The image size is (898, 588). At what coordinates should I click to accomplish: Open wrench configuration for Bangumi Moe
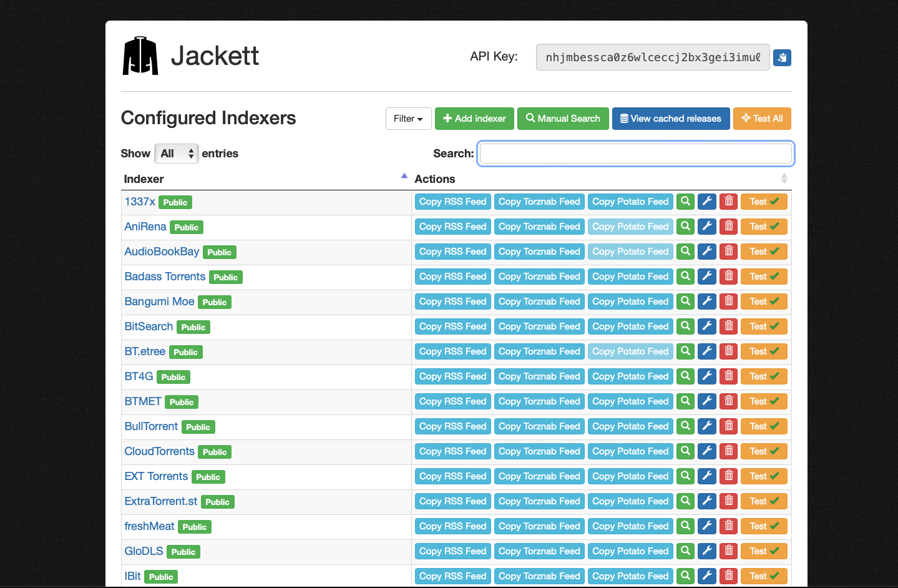pos(707,301)
